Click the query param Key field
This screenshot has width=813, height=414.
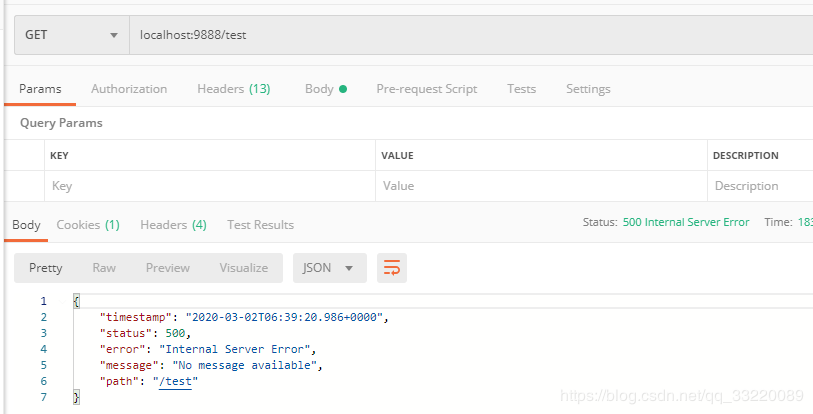[210, 186]
